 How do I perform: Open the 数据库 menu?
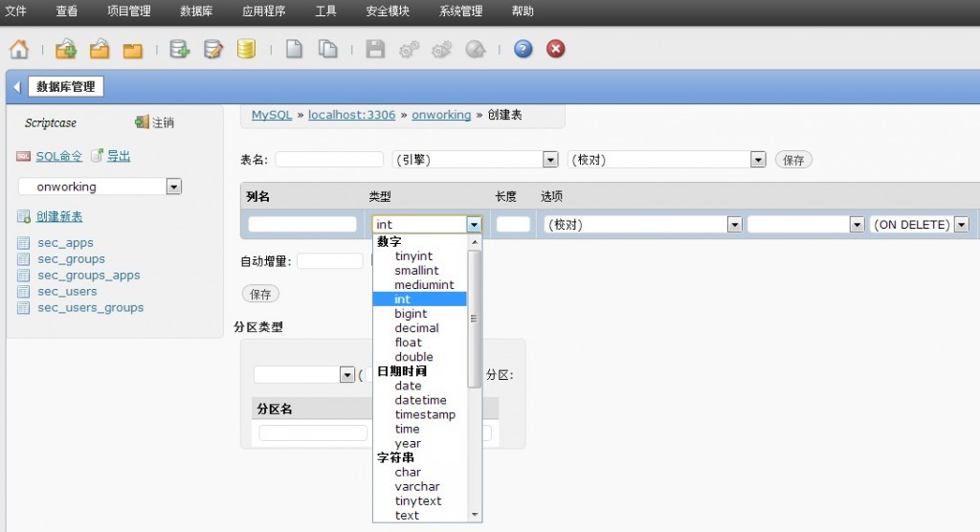(x=197, y=11)
